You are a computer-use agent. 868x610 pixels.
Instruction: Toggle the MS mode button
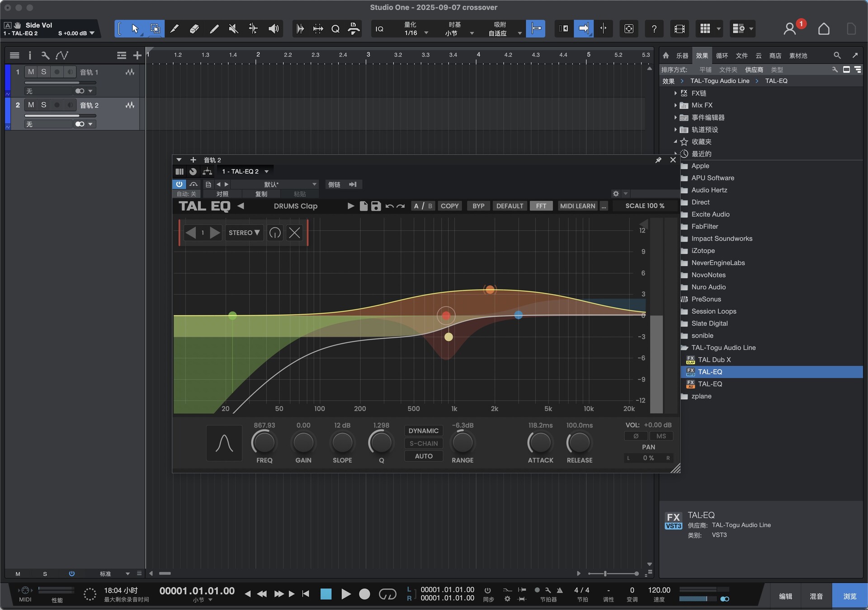[661, 436]
